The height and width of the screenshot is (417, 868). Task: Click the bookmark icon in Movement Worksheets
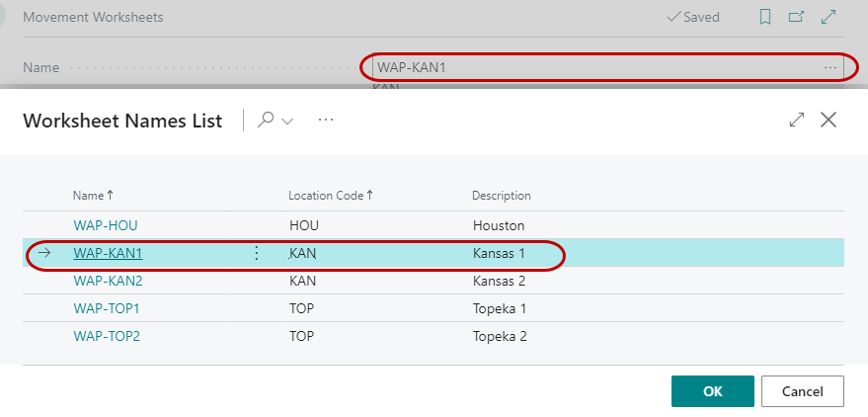click(764, 17)
